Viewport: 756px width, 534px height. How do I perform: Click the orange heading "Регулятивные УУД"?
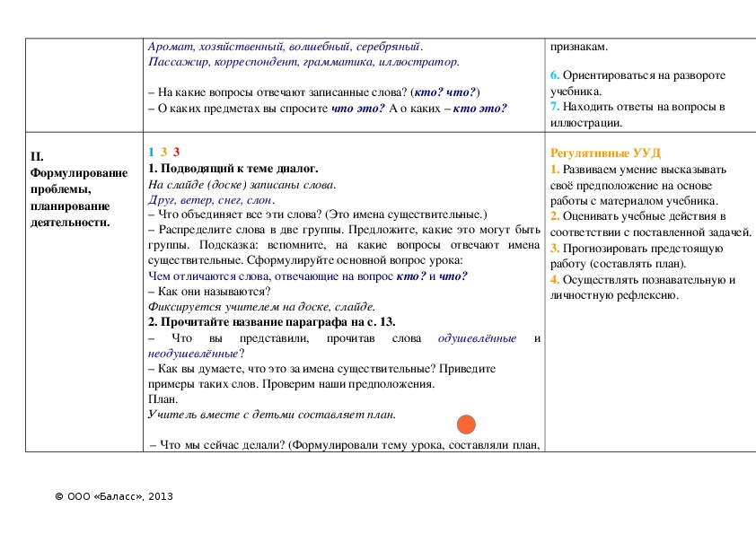(605, 153)
